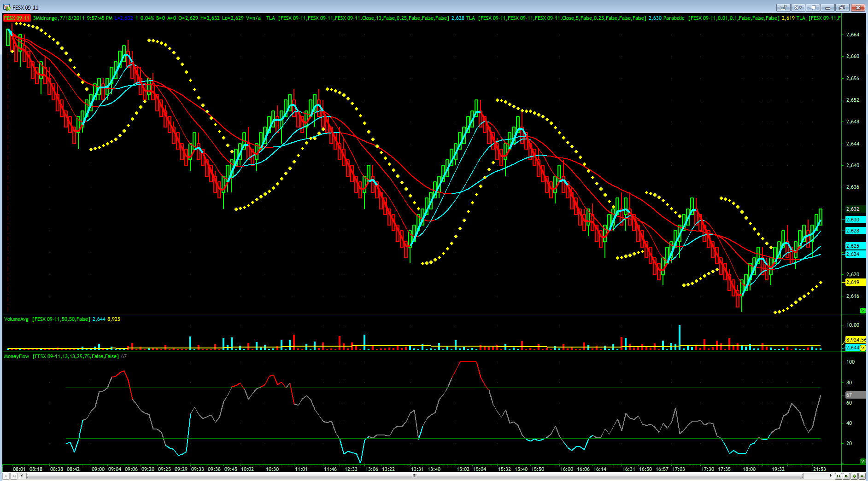Collapse the VolumeAvg panel using its V marker
The image size is (868, 481).
(863, 348)
